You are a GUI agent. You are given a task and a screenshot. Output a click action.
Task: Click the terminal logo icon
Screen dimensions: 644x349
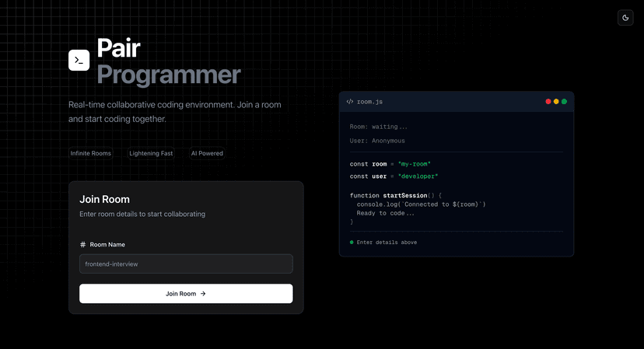(79, 60)
